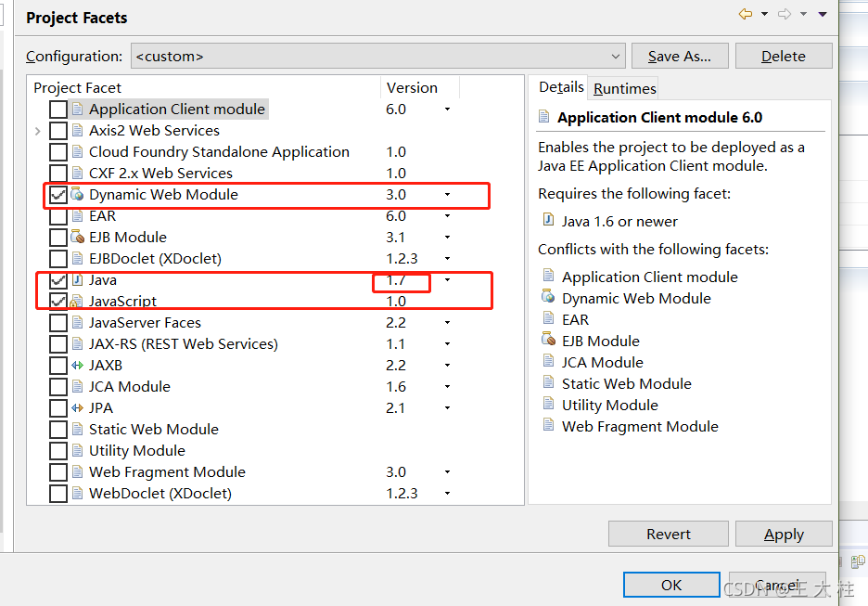Screen dimensions: 868x606
Task: Enable the Application Client module checkbox
Action: point(58,110)
